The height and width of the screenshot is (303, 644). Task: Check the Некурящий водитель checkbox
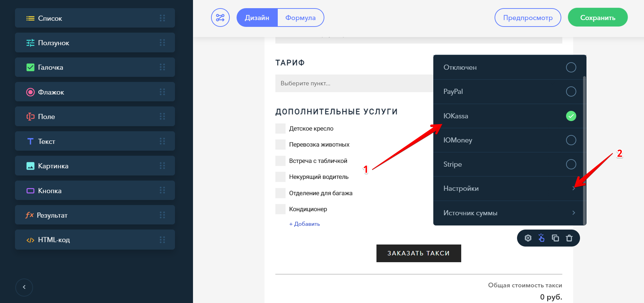pyautogui.click(x=280, y=177)
